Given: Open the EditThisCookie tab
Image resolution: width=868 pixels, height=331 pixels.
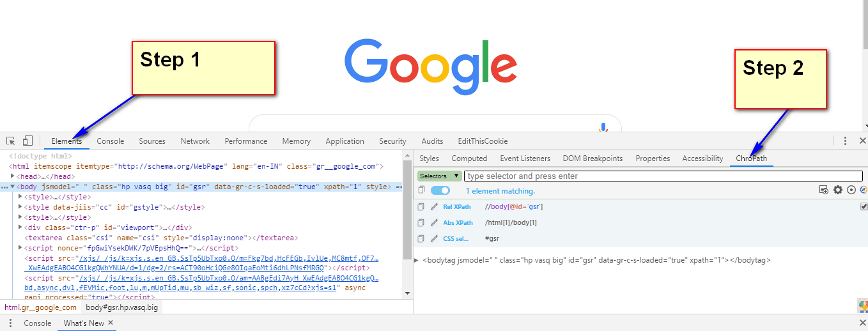Looking at the screenshot, I should click(x=483, y=141).
